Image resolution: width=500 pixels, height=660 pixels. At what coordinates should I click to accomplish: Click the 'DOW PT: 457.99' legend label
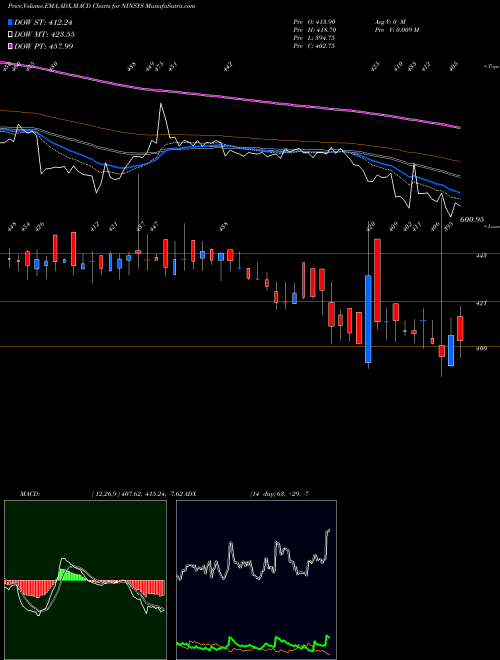coord(44,46)
